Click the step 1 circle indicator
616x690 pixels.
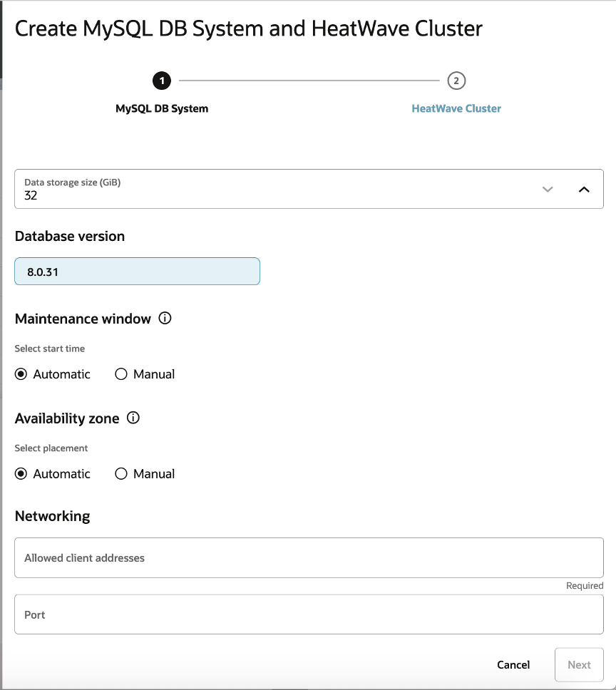tap(162, 81)
